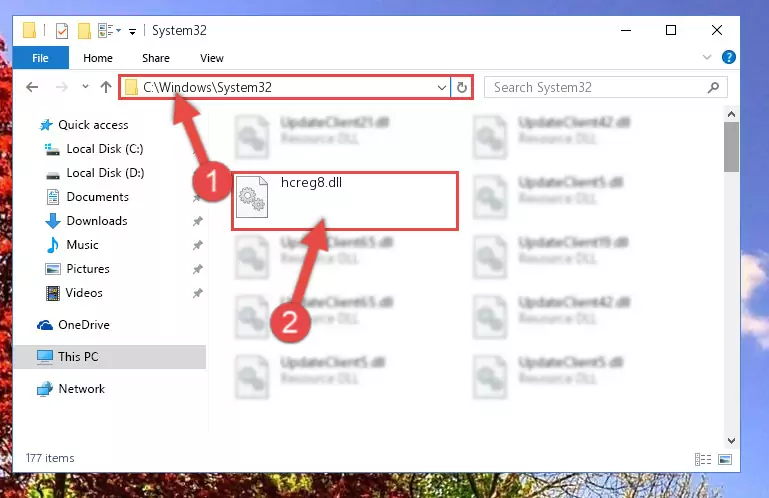This screenshot has width=769, height=498.
Task: Open the File menu tab
Action: [x=40, y=58]
